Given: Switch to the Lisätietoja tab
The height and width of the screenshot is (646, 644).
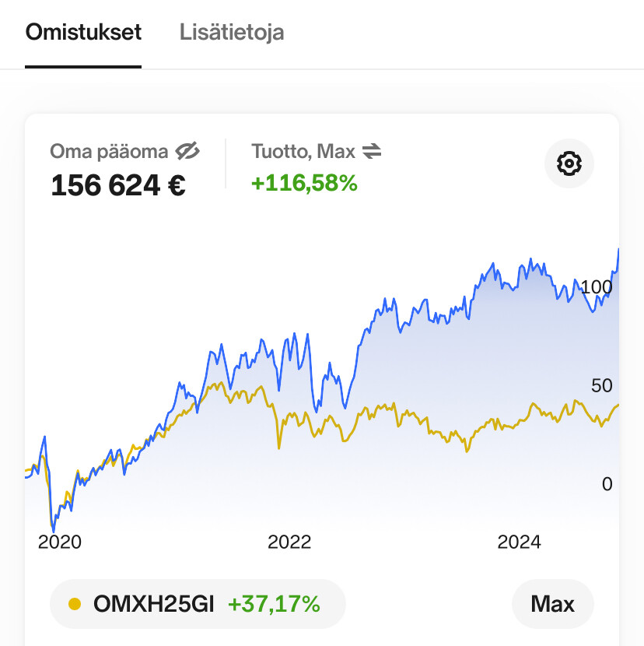Looking at the screenshot, I should click(x=232, y=33).
